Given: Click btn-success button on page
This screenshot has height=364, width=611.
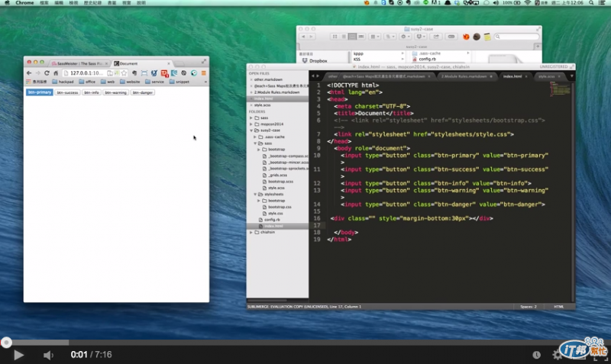Looking at the screenshot, I should tap(67, 92).
